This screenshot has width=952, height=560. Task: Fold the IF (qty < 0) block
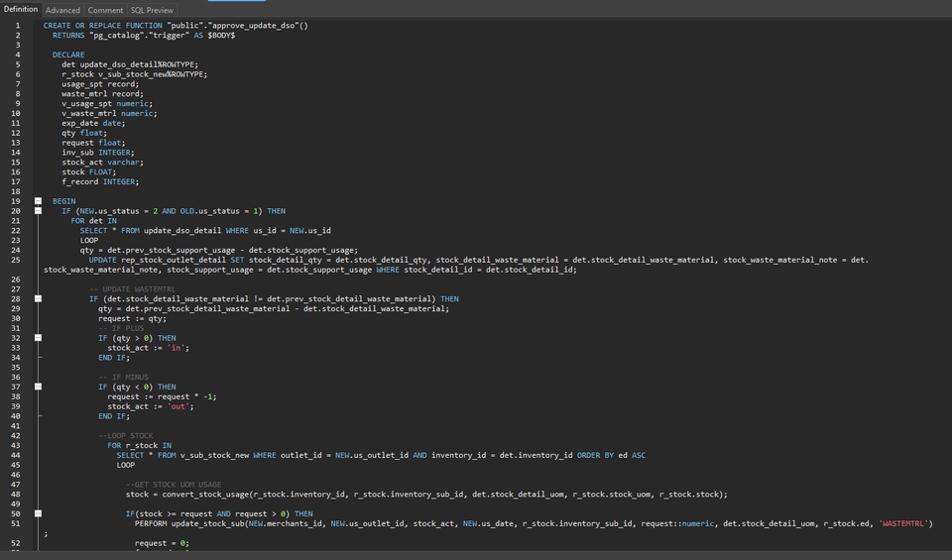[38, 387]
